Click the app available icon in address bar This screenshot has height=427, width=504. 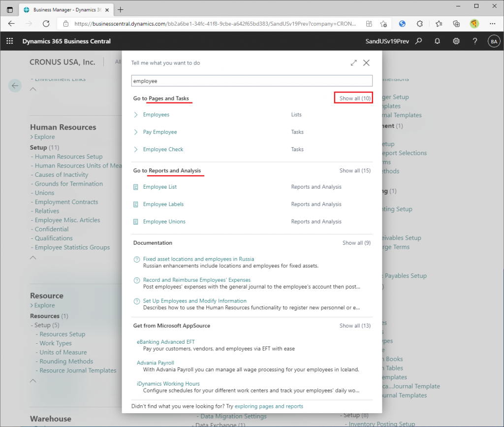tap(369, 24)
